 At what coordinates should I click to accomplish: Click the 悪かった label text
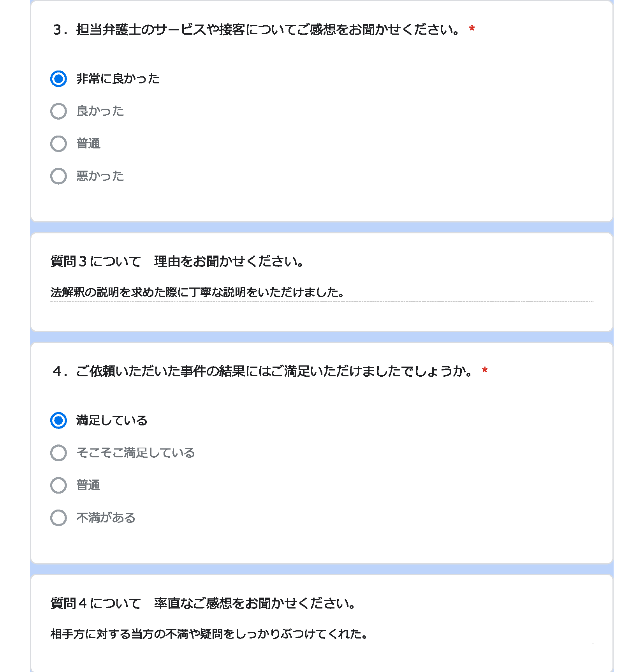pos(100,176)
